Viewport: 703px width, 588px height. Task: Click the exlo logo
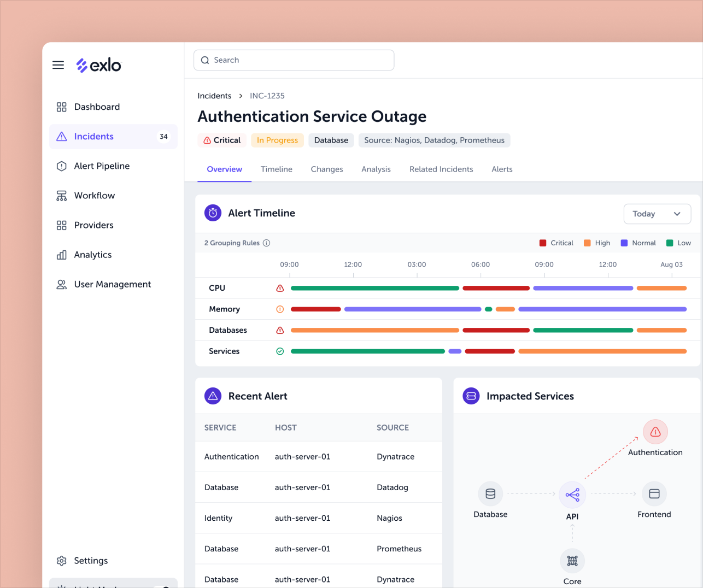point(98,65)
